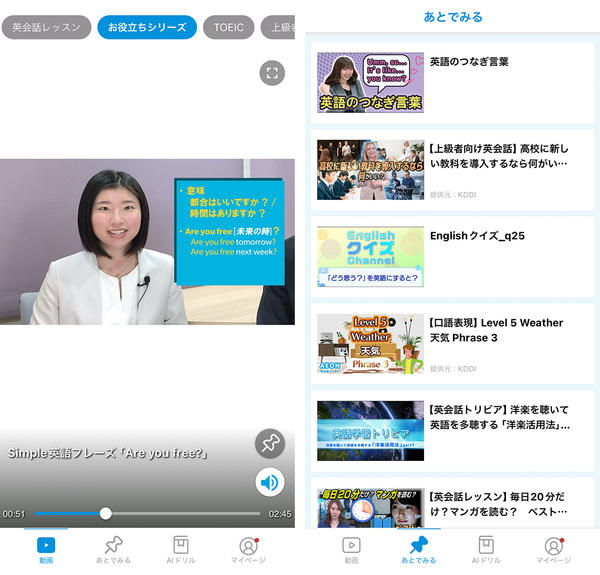This screenshot has height=575, width=600.
Task: Open thumbnail of Level 5 Weather video
Action: [x=370, y=344]
